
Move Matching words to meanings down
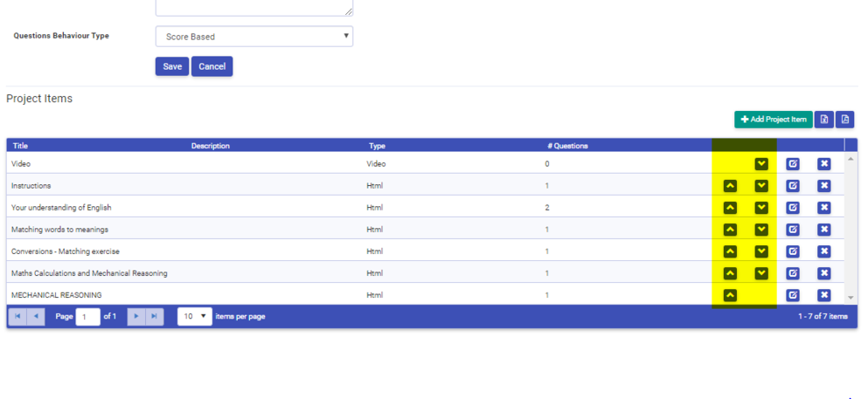coord(761,230)
